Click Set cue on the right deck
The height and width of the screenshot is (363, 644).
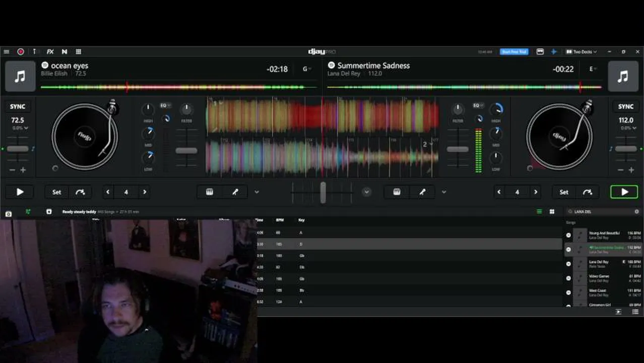tap(564, 192)
